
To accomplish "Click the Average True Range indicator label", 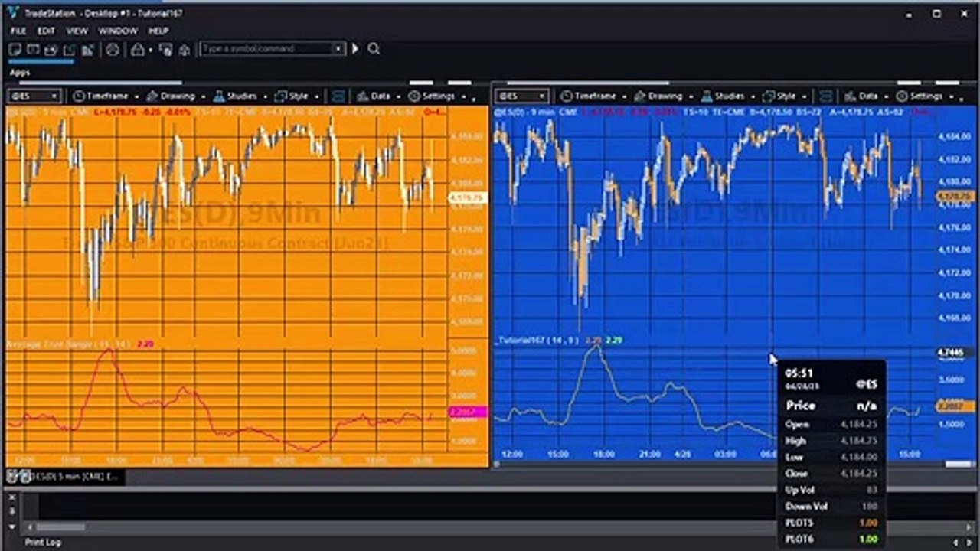I will 68,344.
